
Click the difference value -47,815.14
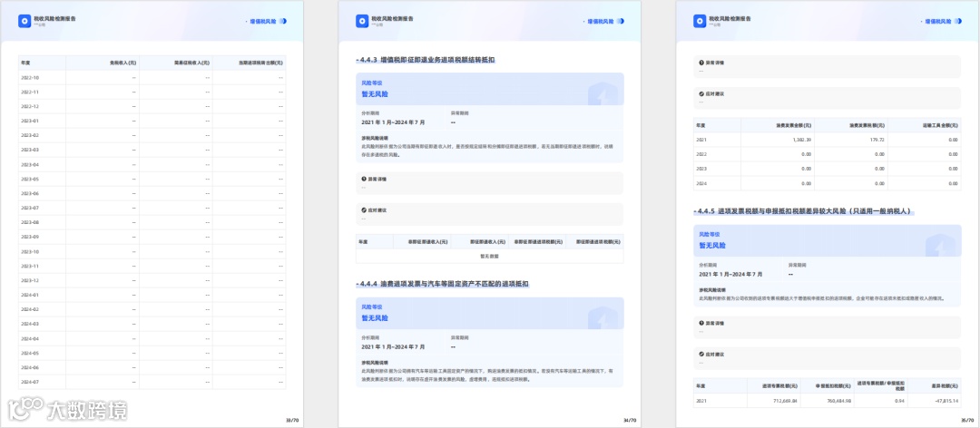[945, 401]
